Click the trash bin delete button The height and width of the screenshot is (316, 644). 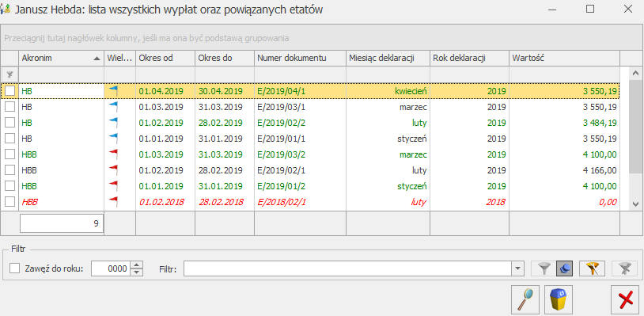559,300
